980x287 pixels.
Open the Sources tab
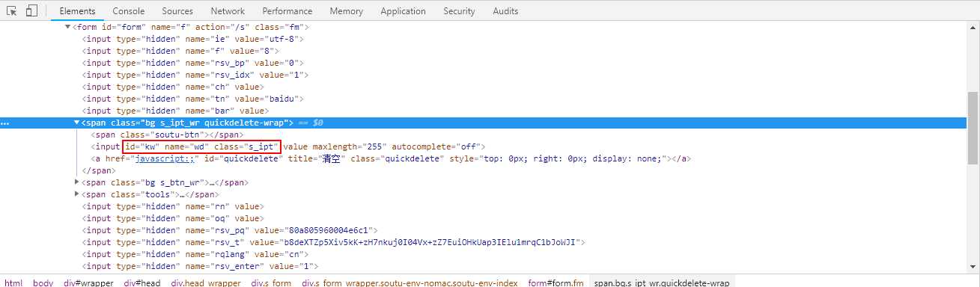(x=177, y=11)
